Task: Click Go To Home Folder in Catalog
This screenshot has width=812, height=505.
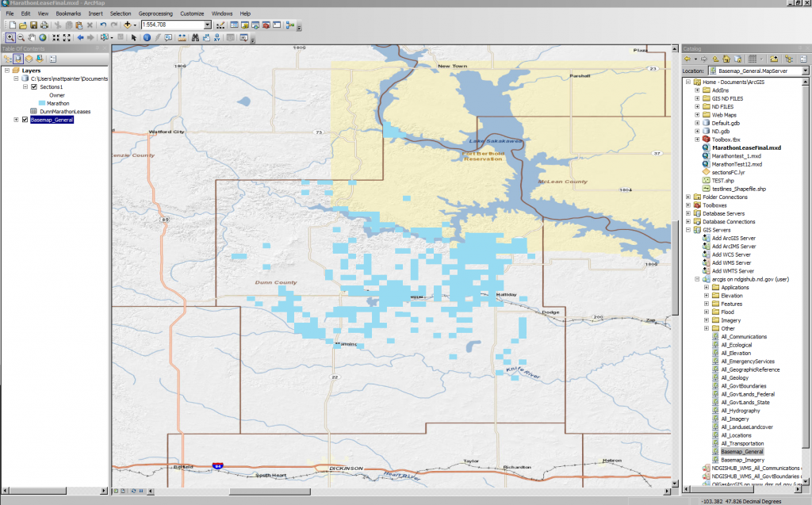Action: point(726,59)
